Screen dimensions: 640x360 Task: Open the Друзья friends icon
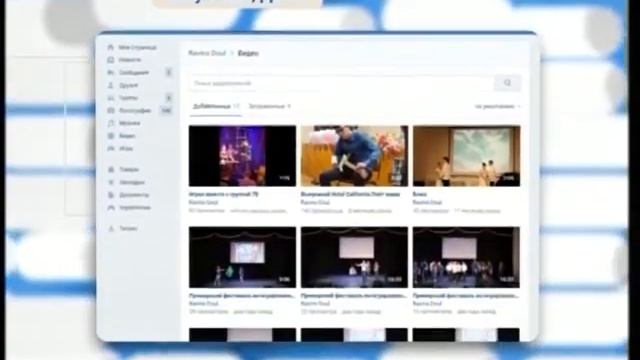(111, 85)
